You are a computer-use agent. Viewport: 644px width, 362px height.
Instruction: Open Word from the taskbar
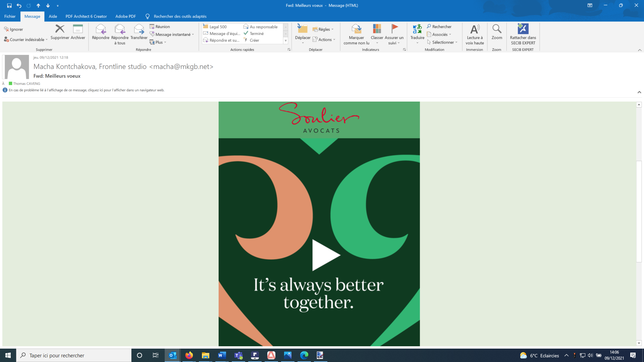222,355
